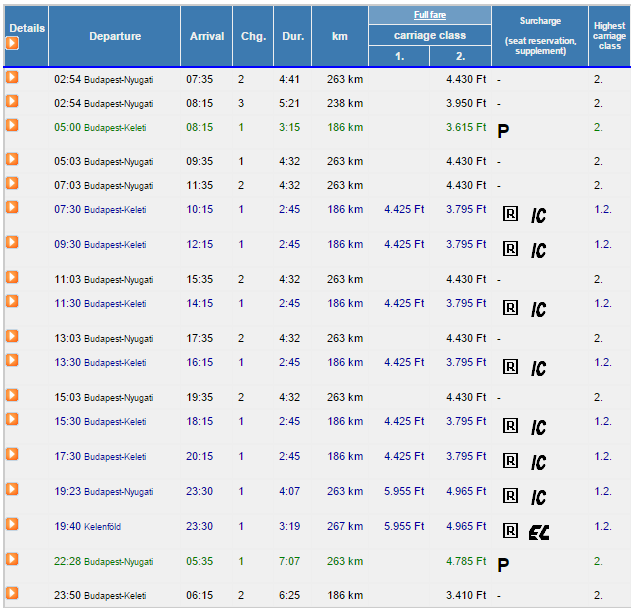Image resolution: width=631 pixels, height=608 pixels.
Task: Click the Dur. column header
Action: click(293, 36)
